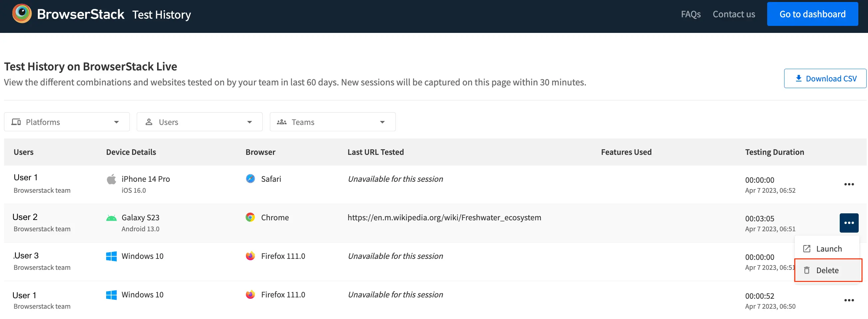The image size is (868, 319).
Task: Click the Apple icon beside iPhone 14 Pro
Action: [111, 179]
